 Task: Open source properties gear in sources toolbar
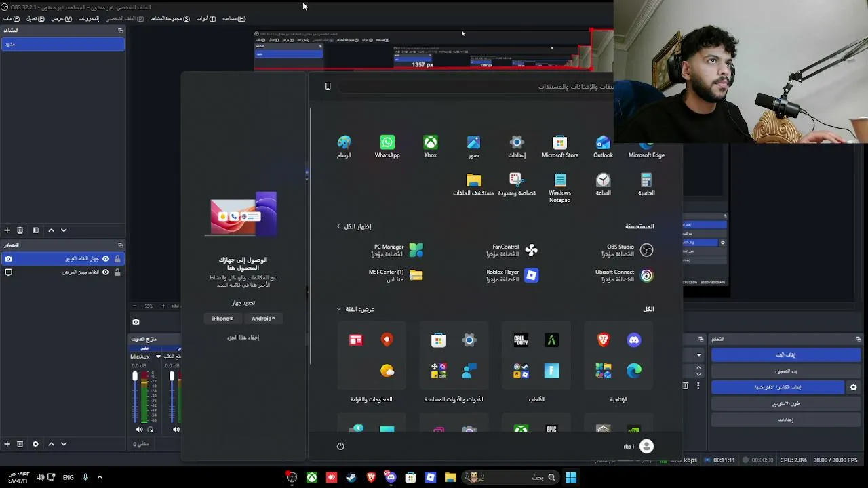35,444
